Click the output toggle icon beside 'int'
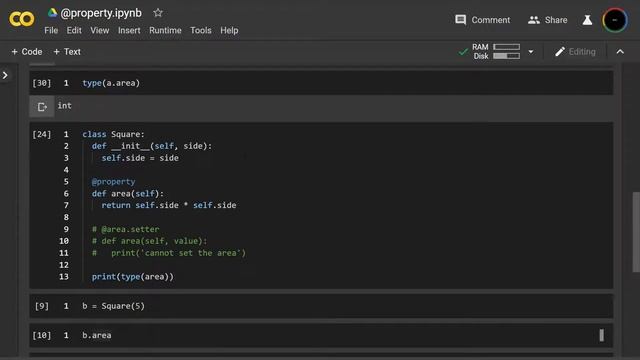The width and height of the screenshot is (640, 360). click(42, 107)
